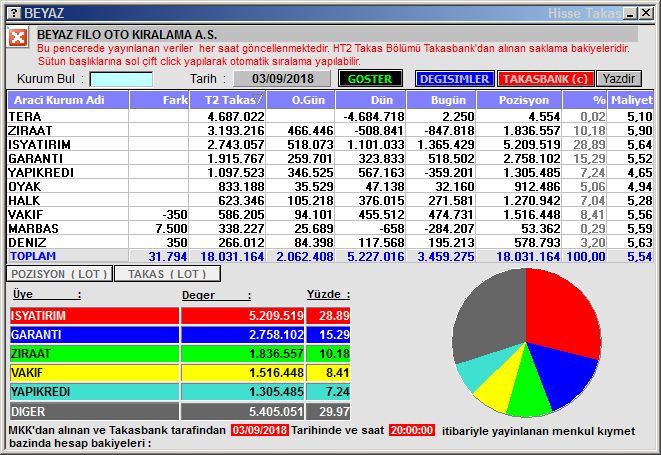The image size is (661, 455).
Task: Click the red ISYATIRIM legend bar
Action: (94, 315)
